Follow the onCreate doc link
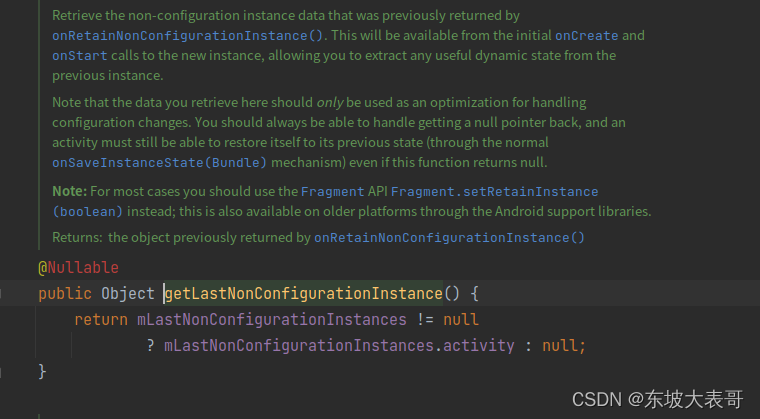Screen dimensions: 760x419 coord(586,36)
